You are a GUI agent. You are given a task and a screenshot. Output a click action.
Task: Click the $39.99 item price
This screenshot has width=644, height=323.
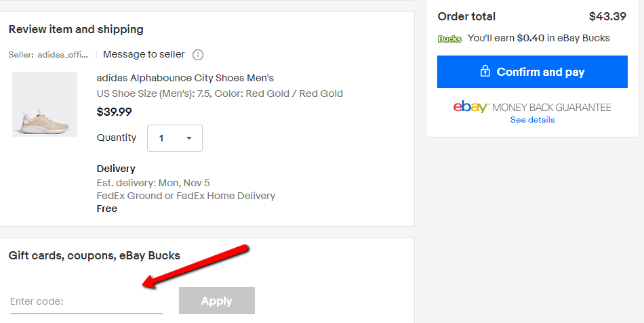(x=115, y=112)
